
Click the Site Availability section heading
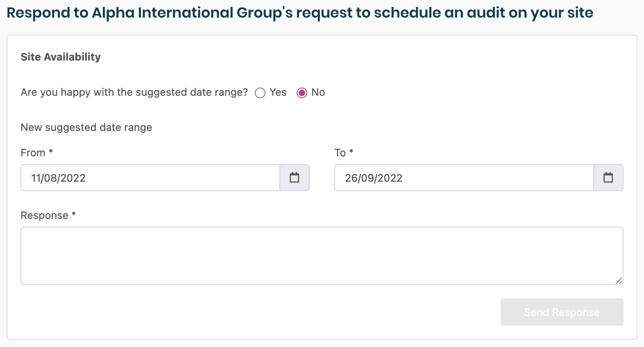pos(61,57)
